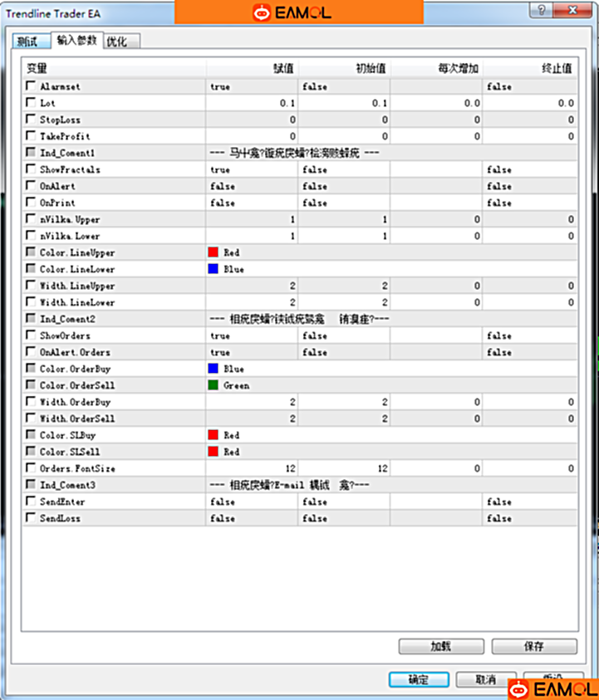Tick the StopLoss variable checkbox
599x700 pixels.
(x=31, y=120)
